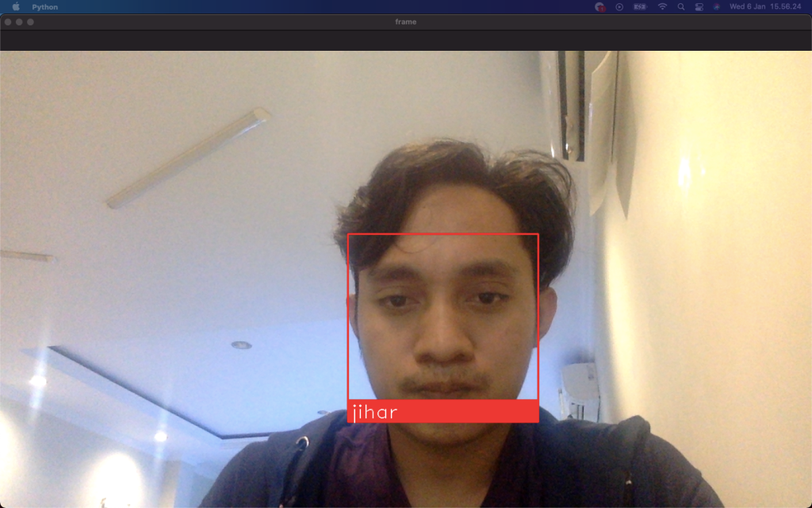Open Spotlight search from the menu bar
The height and width of the screenshot is (508, 812).
tap(681, 7)
